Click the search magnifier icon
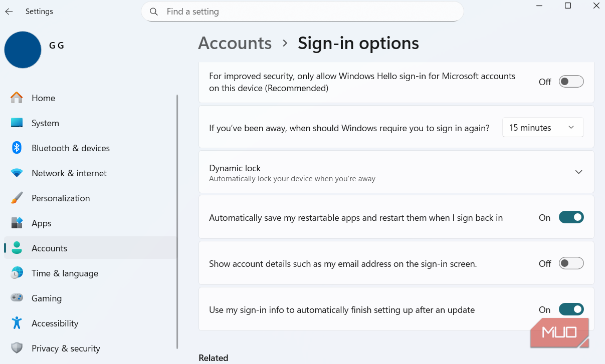 [154, 12]
